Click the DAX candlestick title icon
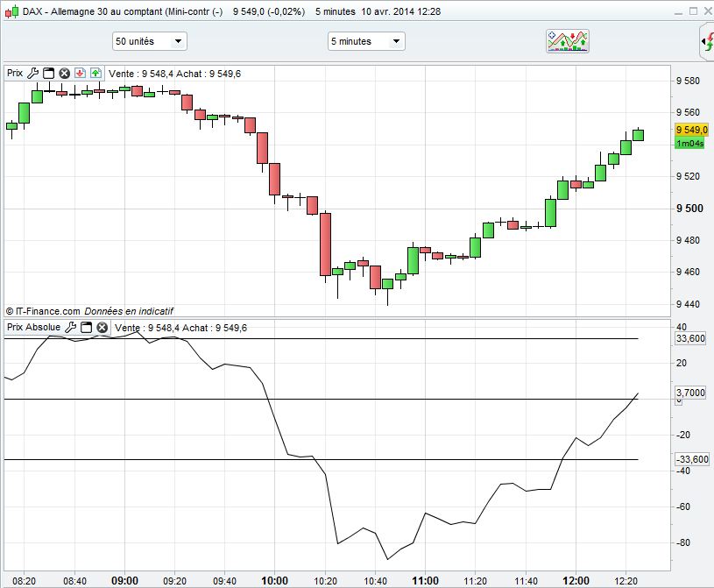The image size is (714, 588). (12, 11)
